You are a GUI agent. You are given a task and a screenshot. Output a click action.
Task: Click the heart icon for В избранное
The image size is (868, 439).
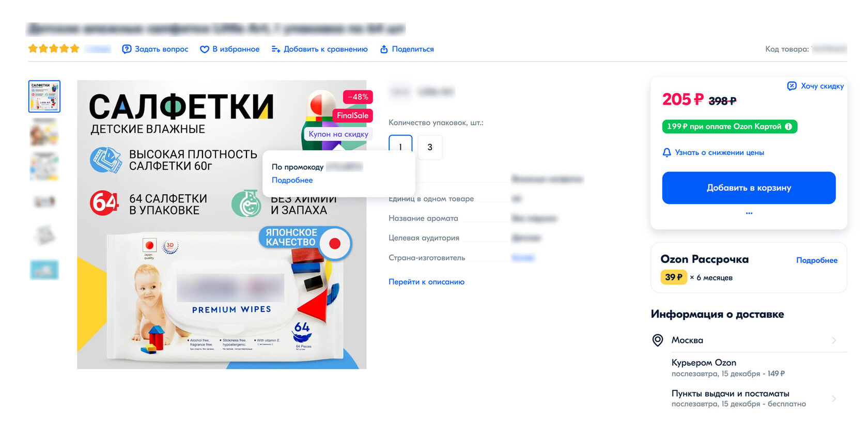pos(205,49)
